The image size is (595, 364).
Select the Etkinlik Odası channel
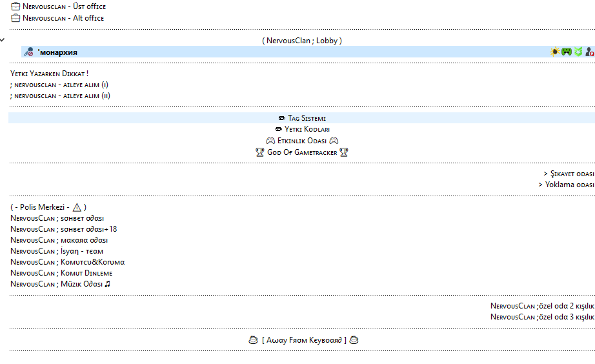pos(302,141)
